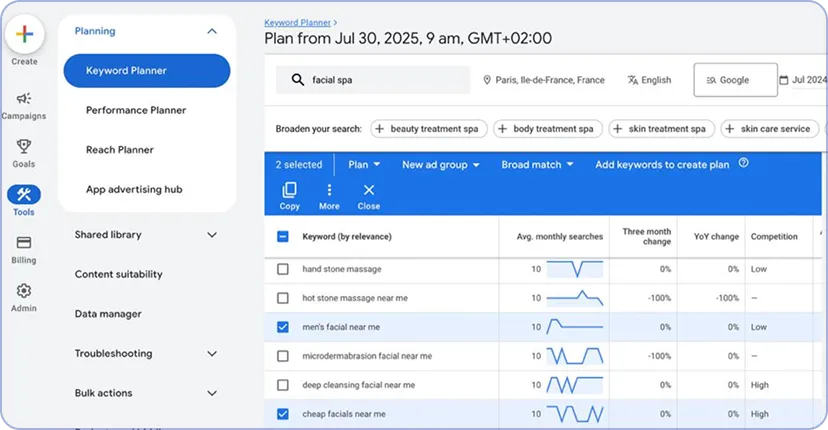
Task: Click plus on 'beauty treatment spa' chip
Action: 380,129
